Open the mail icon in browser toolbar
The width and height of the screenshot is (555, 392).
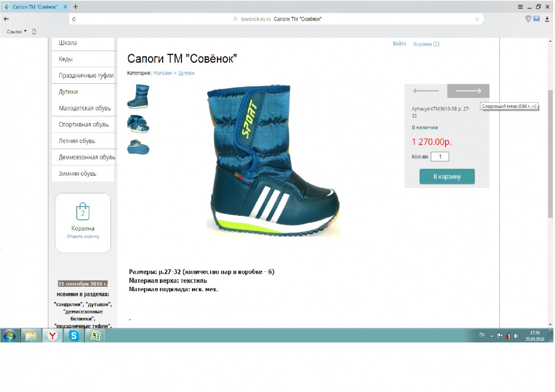point(537,18)
